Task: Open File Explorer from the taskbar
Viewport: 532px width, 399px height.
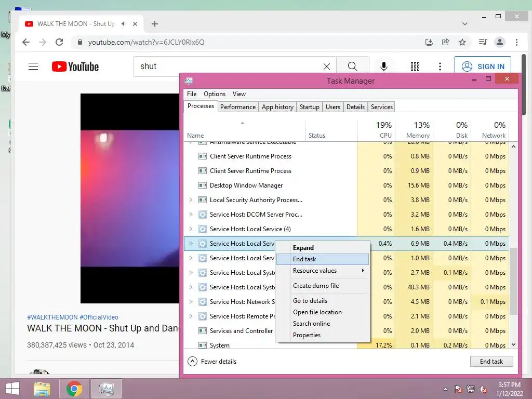Action: (x=42, y=389)
